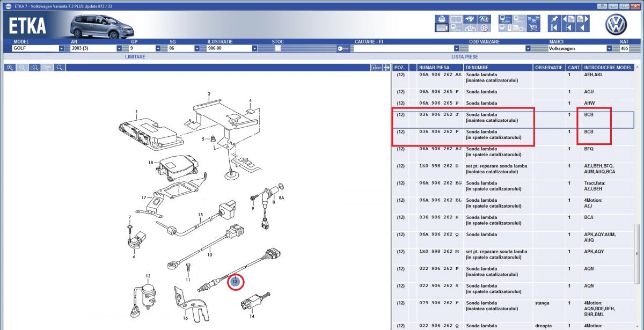644x330 pixels.
Task: Click the wheel rim icon
Action: coord(485,28)
